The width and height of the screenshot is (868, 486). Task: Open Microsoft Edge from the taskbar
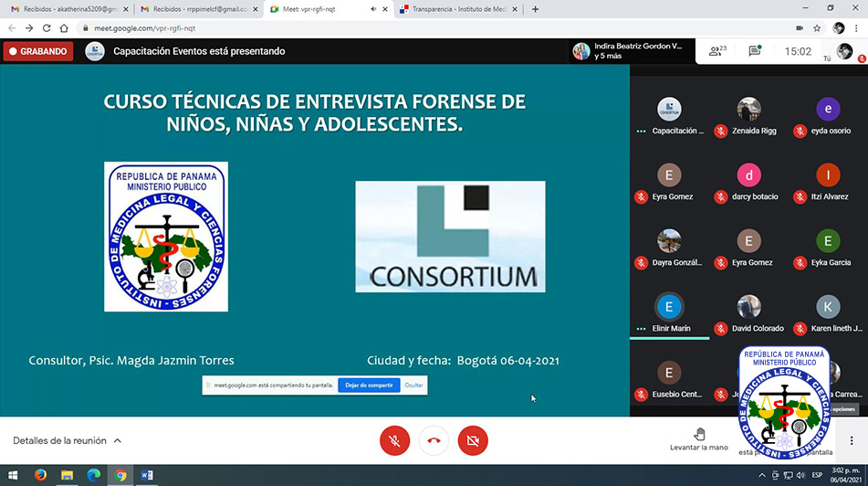[x=93, y=475]
